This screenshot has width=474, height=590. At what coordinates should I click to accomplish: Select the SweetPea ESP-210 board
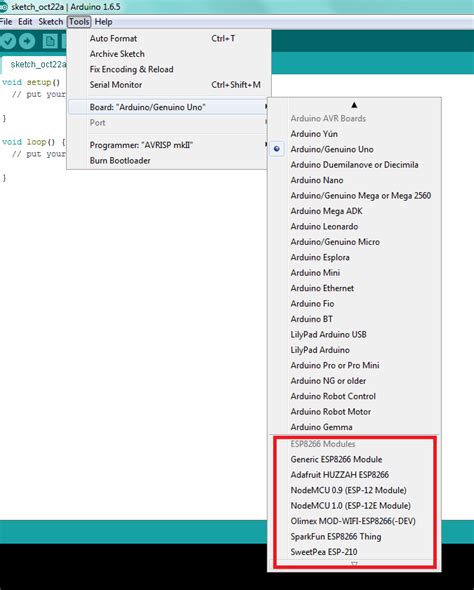355,552
